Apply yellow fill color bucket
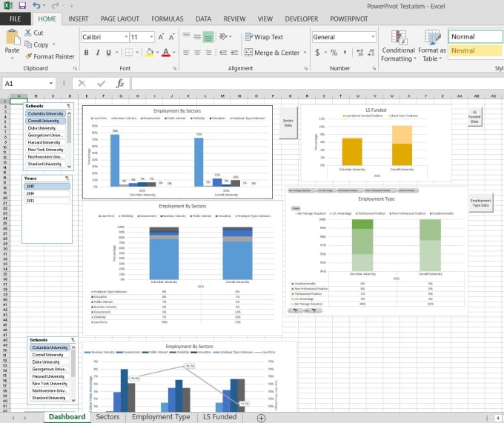Viewport: 504px width, 423px height. pos(150,53)
